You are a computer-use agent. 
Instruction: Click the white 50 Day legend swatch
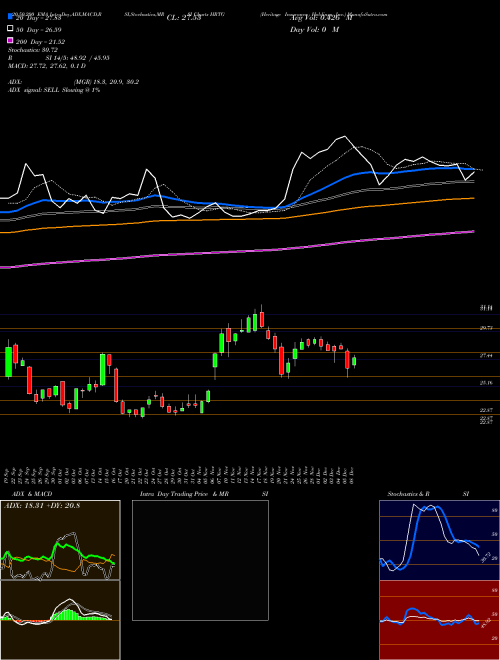[x=10, y=29]
